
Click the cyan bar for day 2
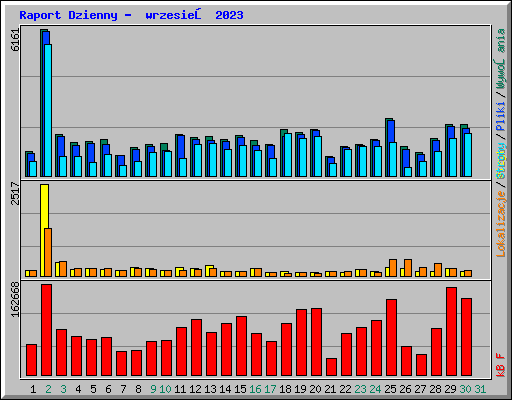(x=48, y=110)
